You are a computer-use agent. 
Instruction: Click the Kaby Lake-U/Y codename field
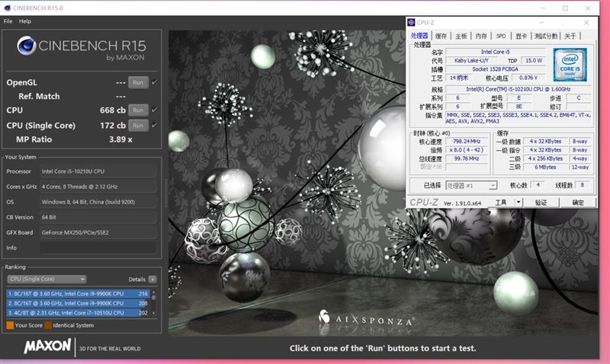coord(472,61)
